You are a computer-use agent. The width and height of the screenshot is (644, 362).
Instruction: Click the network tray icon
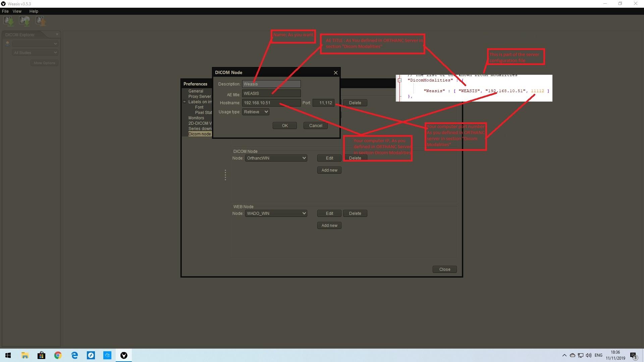pos(581,355)
